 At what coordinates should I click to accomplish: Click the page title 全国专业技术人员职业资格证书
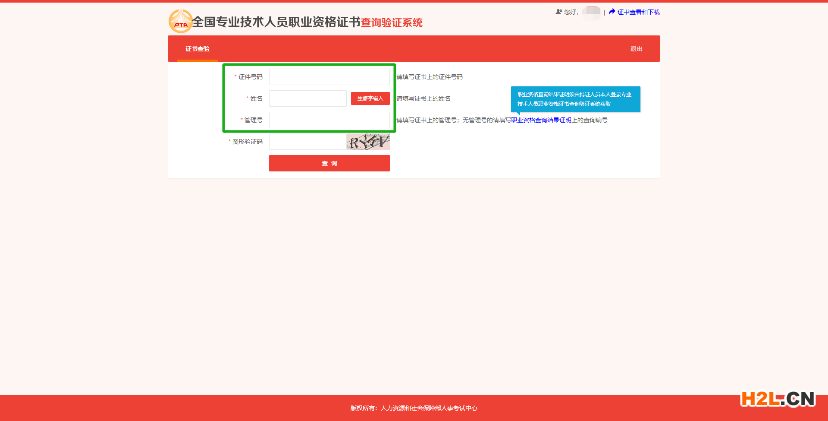[276, 22]
